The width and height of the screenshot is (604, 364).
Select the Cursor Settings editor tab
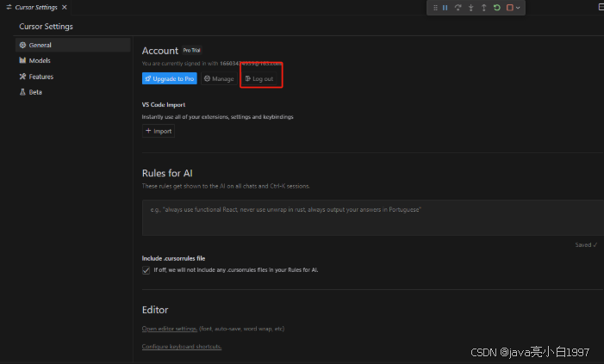pyautogui.click(x=36, y=7)
